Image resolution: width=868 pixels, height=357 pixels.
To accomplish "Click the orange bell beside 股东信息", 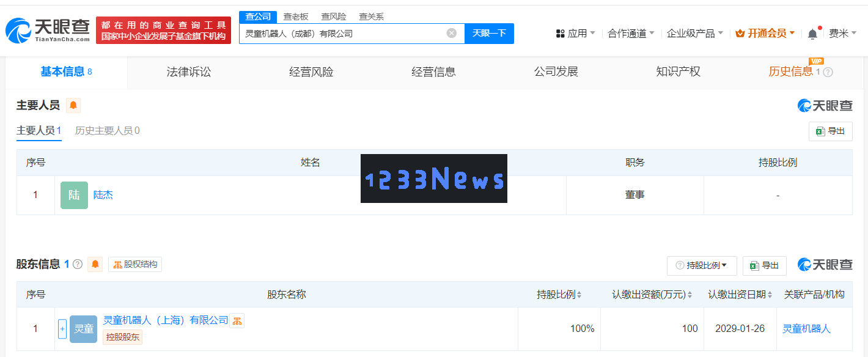I will [x=95, y=264].
